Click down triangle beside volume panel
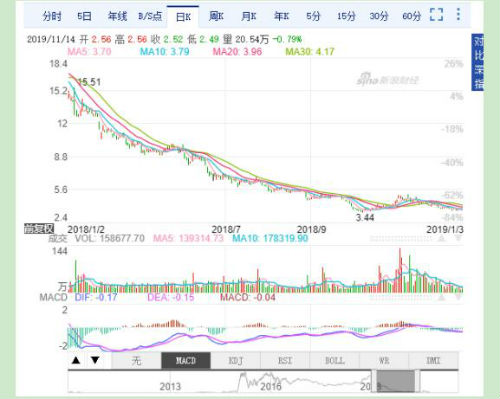The height and width of the screenshot is (399, 500). coord(458,238)
